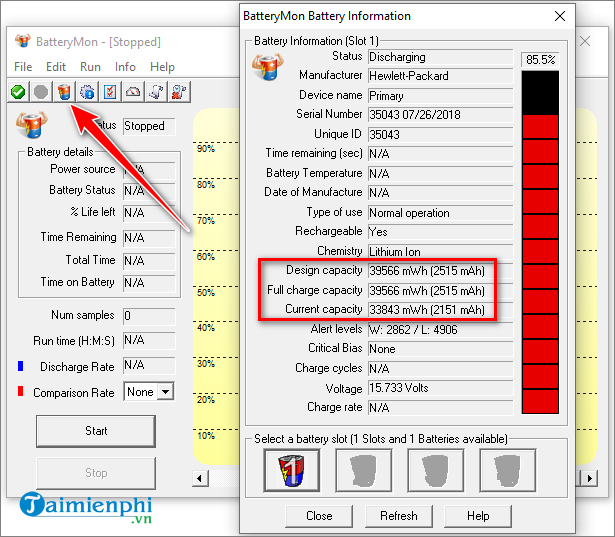Viewport: 615px width, 537px height.
Task: Open the File menu
Action: pos(23,67)
